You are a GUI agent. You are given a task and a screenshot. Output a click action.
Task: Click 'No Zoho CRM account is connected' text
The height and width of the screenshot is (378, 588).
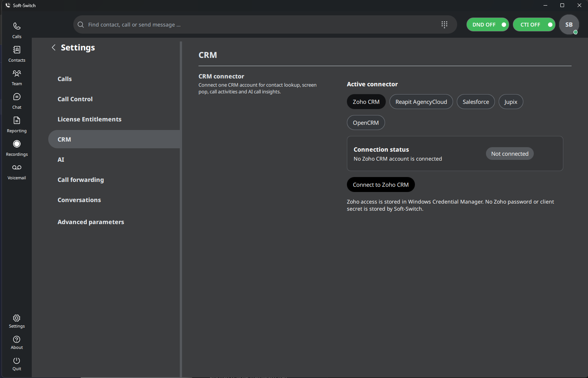tap(398, 159)
